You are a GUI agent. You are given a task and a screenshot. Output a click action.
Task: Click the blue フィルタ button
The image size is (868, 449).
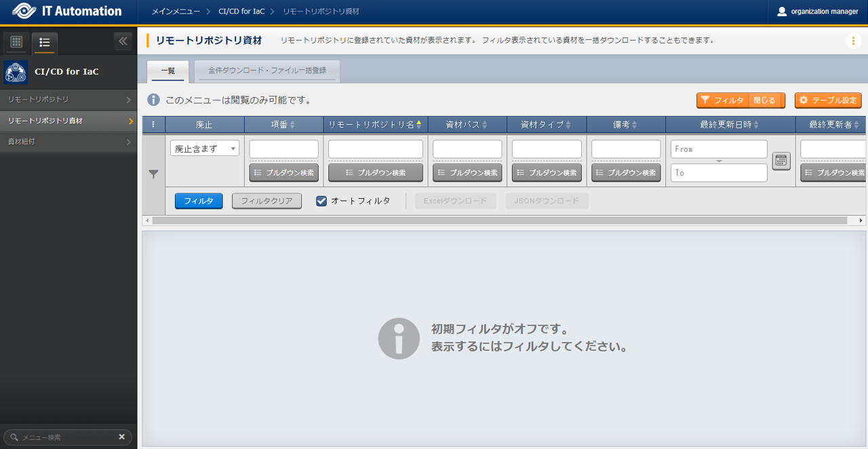[199, 201]
